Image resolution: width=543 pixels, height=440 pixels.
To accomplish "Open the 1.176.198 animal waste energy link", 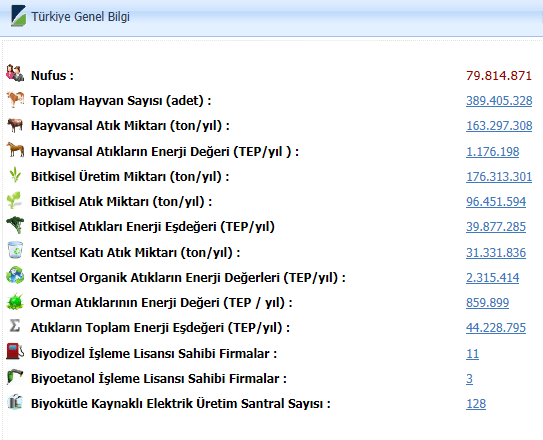I will (x=492, y=152).
